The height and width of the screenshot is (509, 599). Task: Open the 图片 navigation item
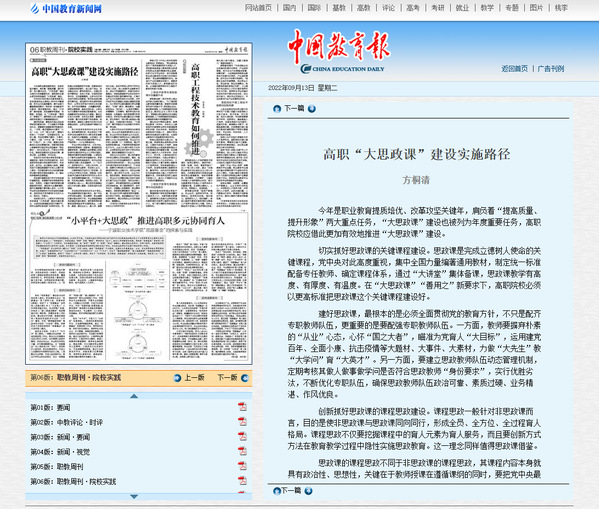(x=536, y=8)
